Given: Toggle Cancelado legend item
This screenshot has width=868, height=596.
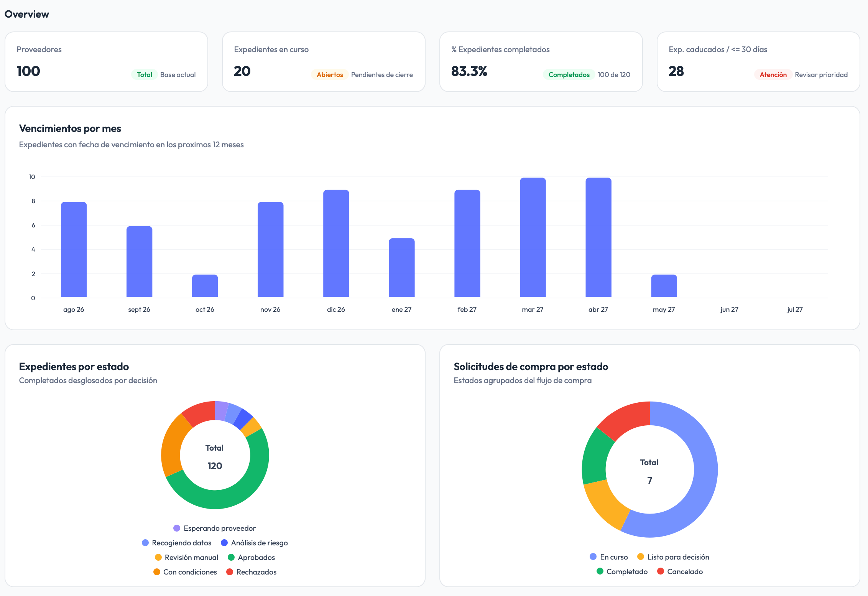Looking at the screenshot, I should tap(680, 571).
